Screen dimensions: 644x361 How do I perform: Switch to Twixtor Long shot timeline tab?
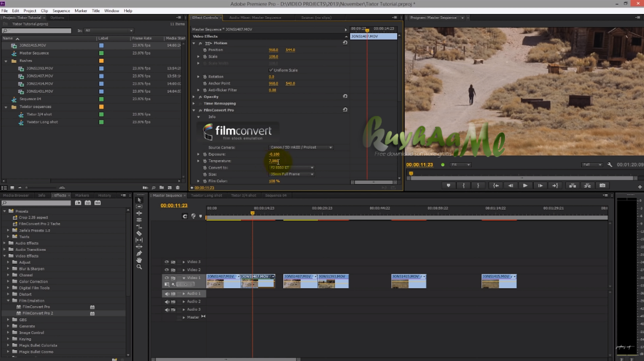click(206, 195)
